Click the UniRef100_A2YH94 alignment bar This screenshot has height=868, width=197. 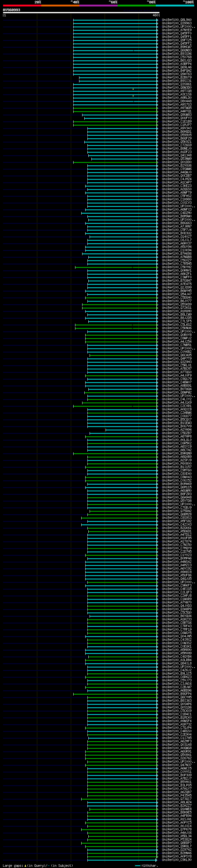132,430
